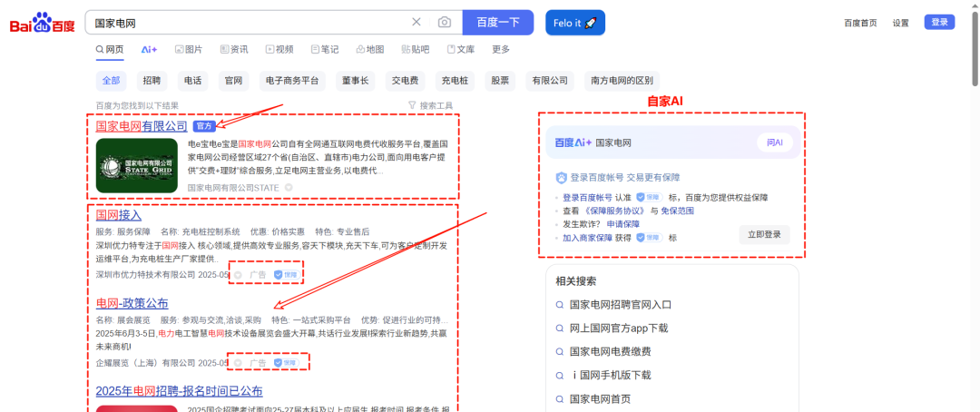Click icon after 国家电网有限公司STATE source
The image size is (980, 412).
(x=289, y=187)
